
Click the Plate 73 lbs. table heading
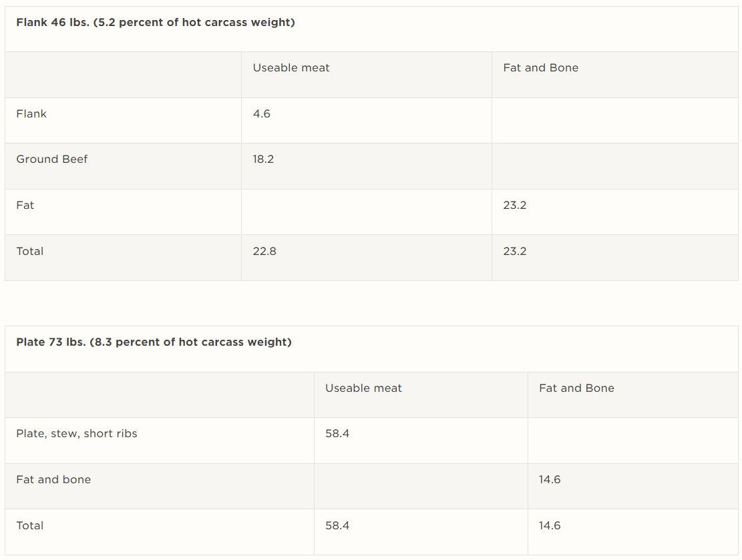point(154,342)
